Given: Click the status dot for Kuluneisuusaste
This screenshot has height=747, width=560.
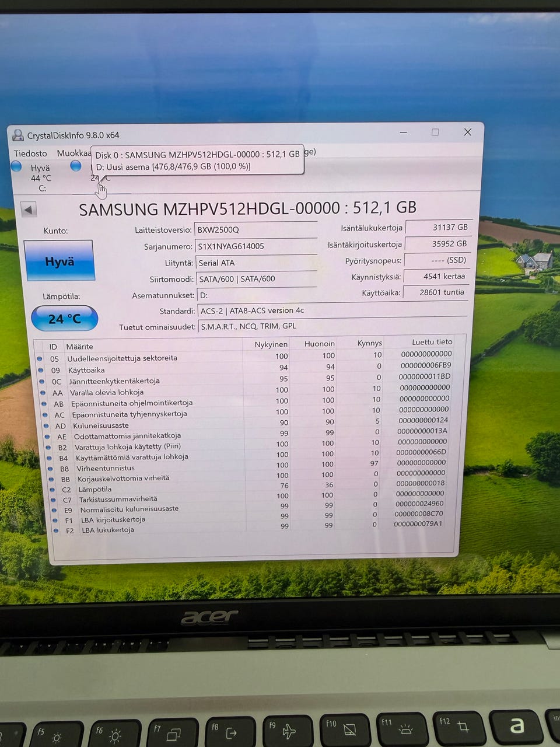Looking at the screenshot, I should 45,426.
